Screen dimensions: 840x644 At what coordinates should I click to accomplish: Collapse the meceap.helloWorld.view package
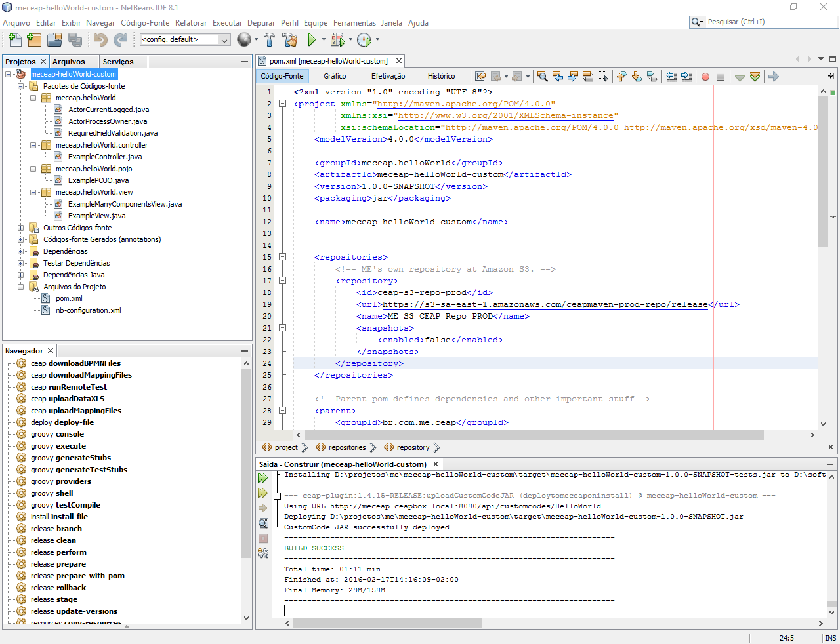33,192
